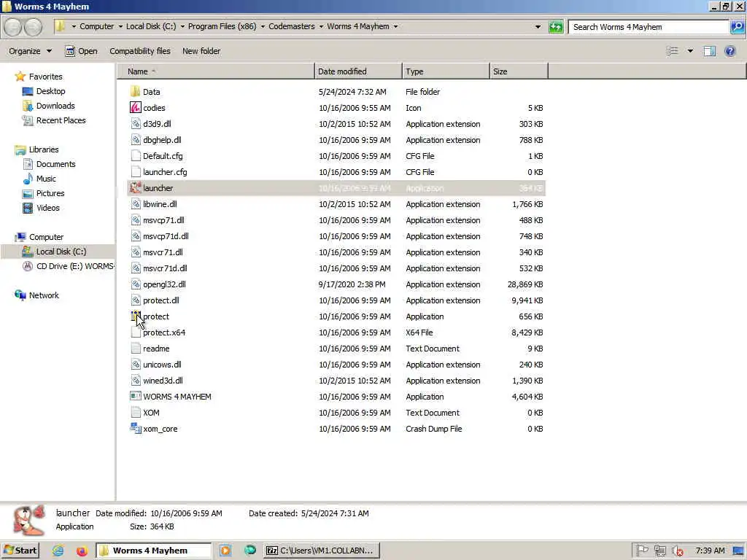
Task: Select WORMS 4 MAYHEM application icon
Action: [135, 396]
